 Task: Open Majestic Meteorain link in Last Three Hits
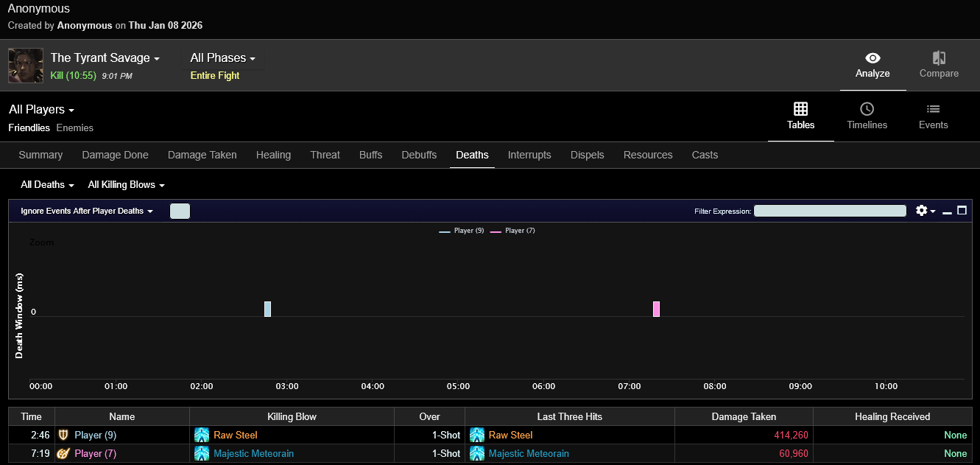[529, 453]
